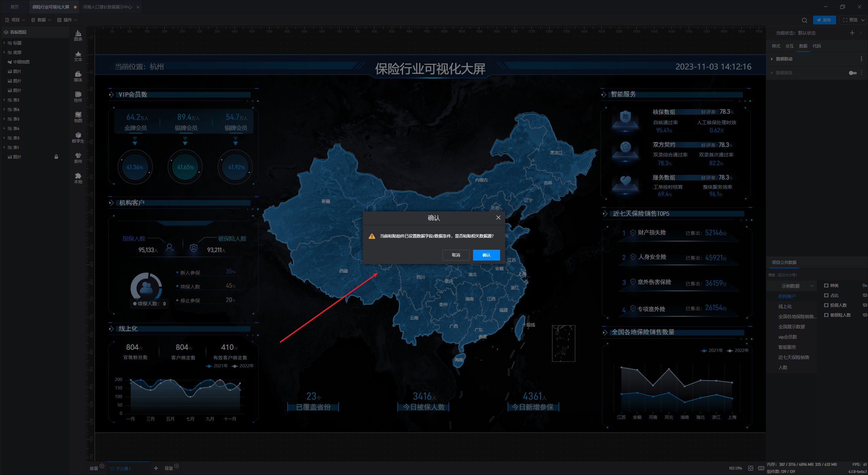Click the 控件 controls component icon

[78, 96]
